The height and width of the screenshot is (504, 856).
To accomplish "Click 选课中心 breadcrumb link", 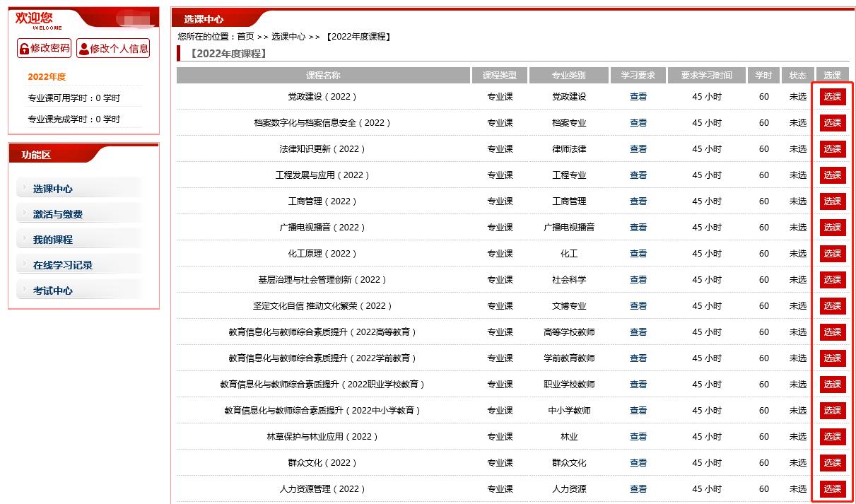I will 288,37.
